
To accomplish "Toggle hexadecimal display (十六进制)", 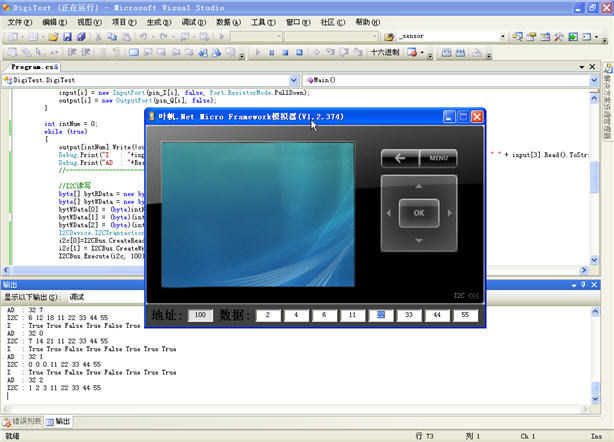I will [x=385, y=52].
